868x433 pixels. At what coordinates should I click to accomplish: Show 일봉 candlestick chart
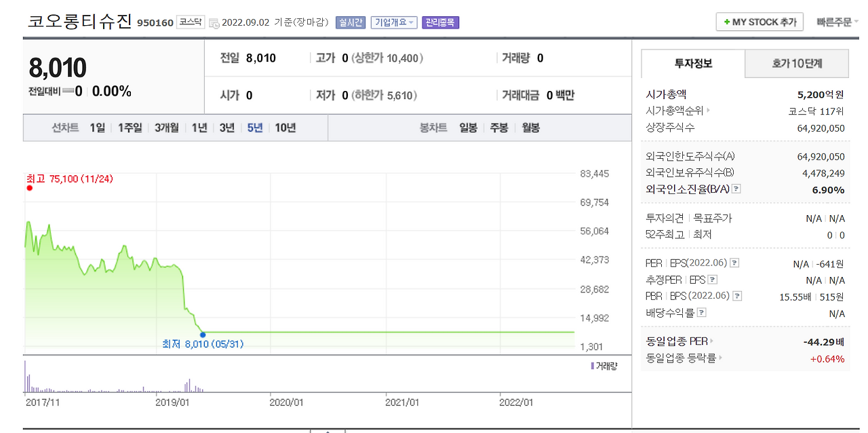point(468,128)
